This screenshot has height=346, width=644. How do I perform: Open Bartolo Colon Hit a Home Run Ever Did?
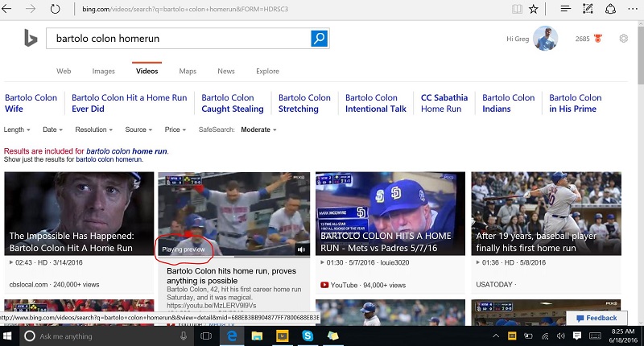point(129,103)
